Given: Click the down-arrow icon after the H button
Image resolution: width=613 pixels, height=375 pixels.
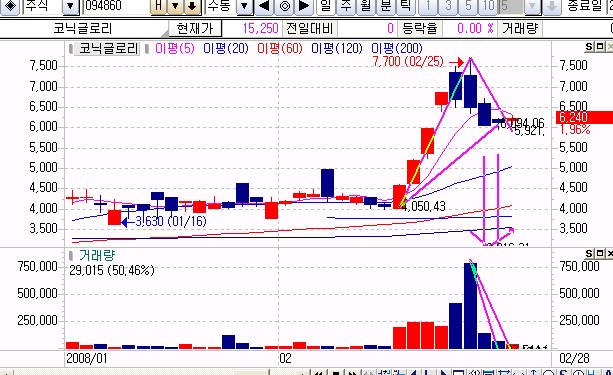Looking at the screenshot, I should point(192,6).
